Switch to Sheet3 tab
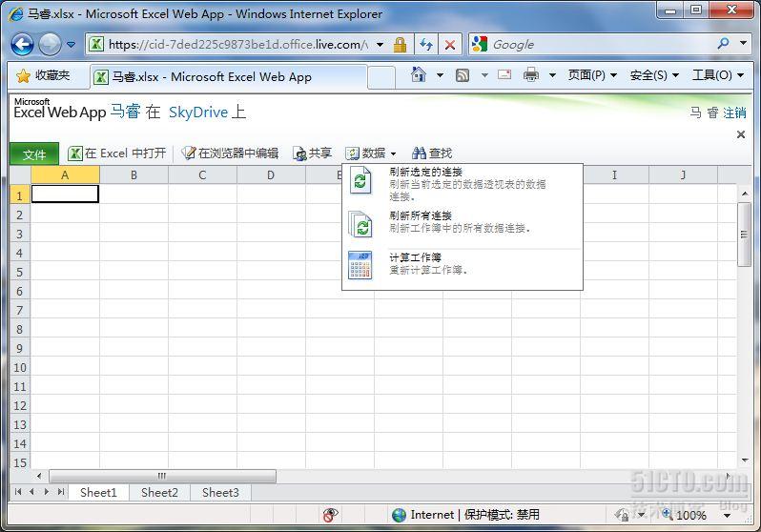 pos(221,493)
